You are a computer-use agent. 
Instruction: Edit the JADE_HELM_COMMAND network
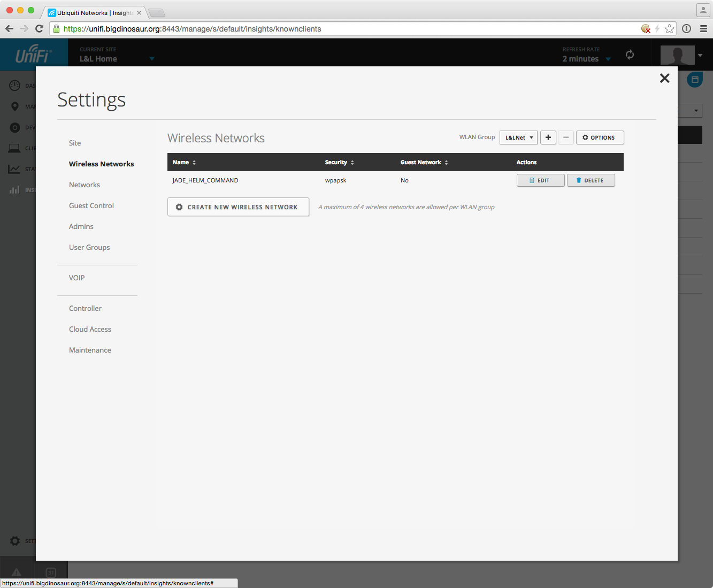(x=540, y=180)
